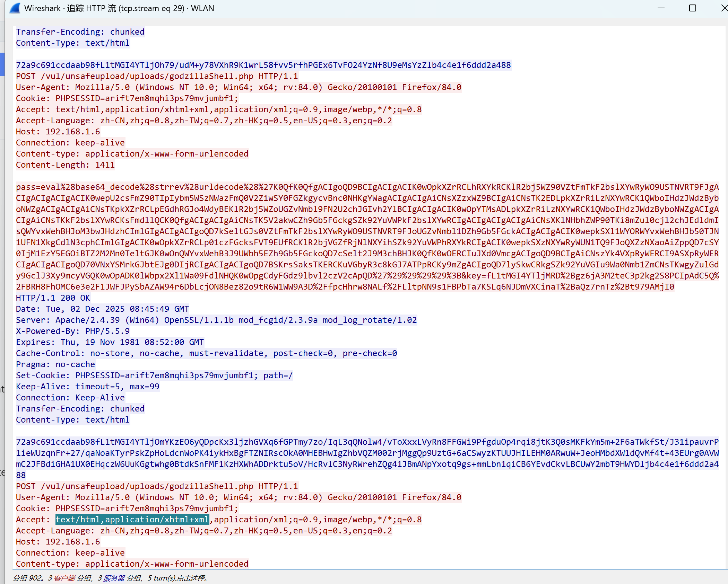Close the Follow HTTP Stream dialog
The image size is (728, 584).
point(724,8)
